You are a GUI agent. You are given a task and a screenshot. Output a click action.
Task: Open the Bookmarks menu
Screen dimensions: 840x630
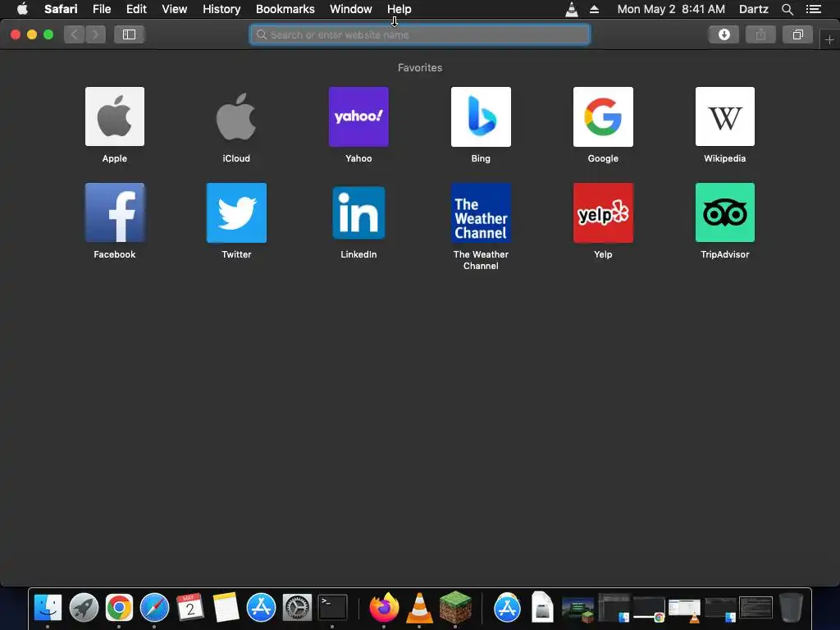[285, 9]
